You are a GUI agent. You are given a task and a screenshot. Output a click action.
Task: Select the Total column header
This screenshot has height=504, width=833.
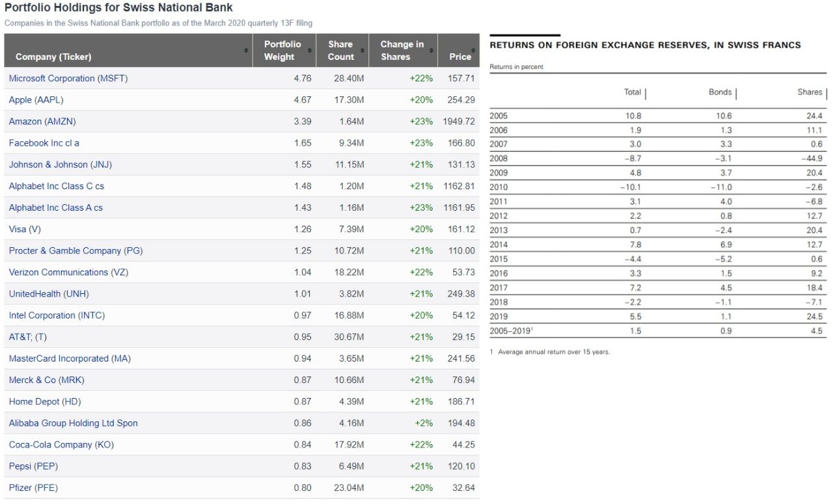pos(633,92)
